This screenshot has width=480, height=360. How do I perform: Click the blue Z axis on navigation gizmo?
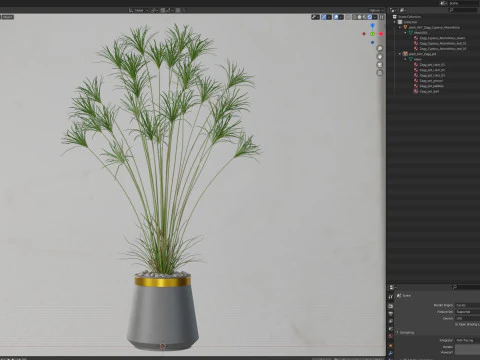372,25
